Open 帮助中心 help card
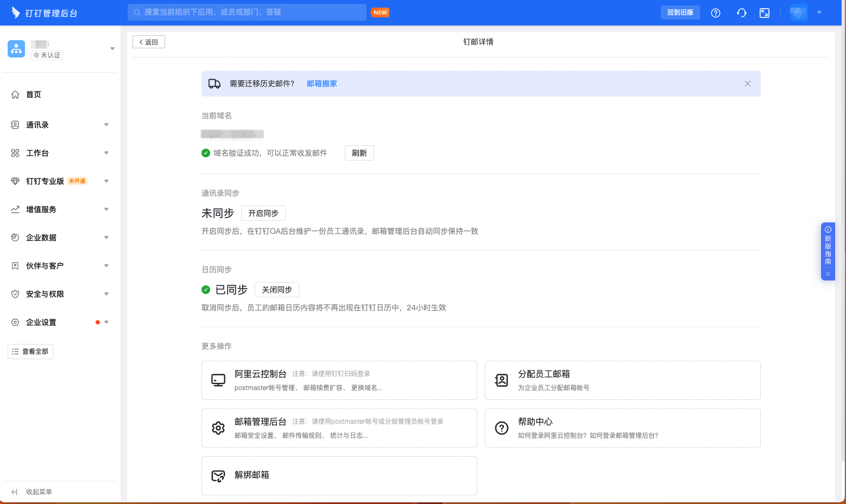 [622, 428]
